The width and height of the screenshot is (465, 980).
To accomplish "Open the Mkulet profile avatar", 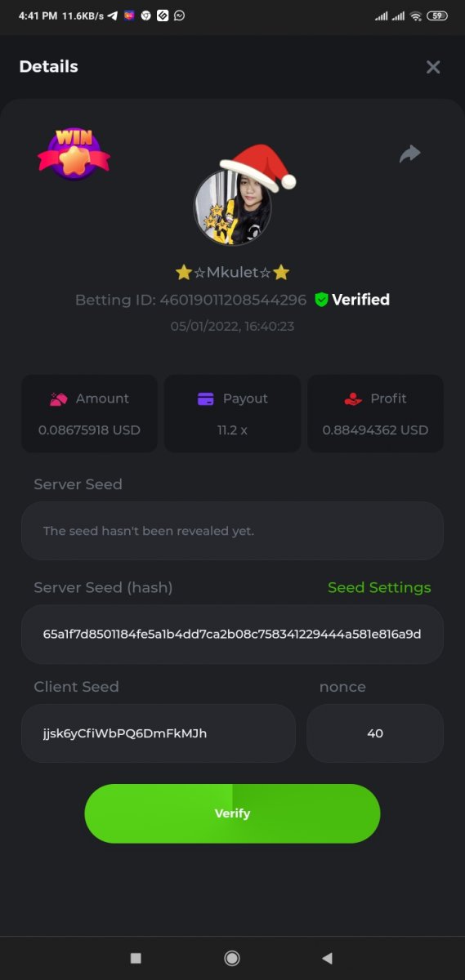I will 233,206.
